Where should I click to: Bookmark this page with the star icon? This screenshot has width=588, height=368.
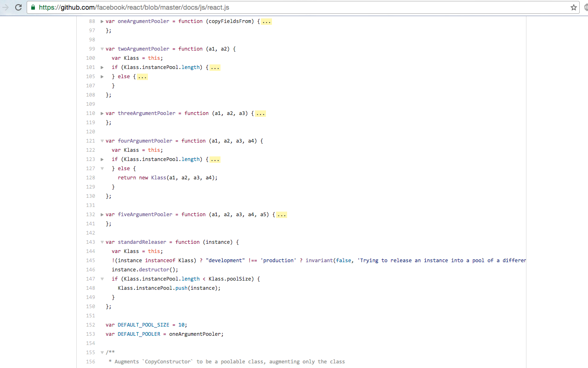click(574, 7)
